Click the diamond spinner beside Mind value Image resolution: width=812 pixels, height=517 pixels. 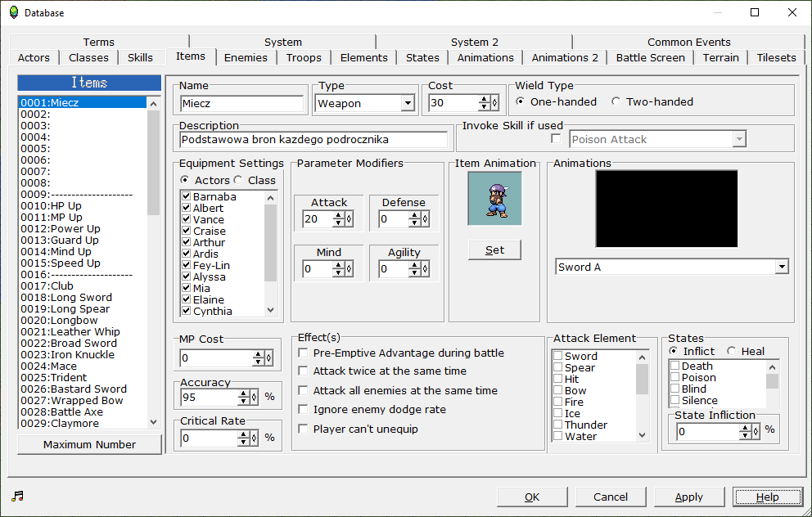point(349,268)
